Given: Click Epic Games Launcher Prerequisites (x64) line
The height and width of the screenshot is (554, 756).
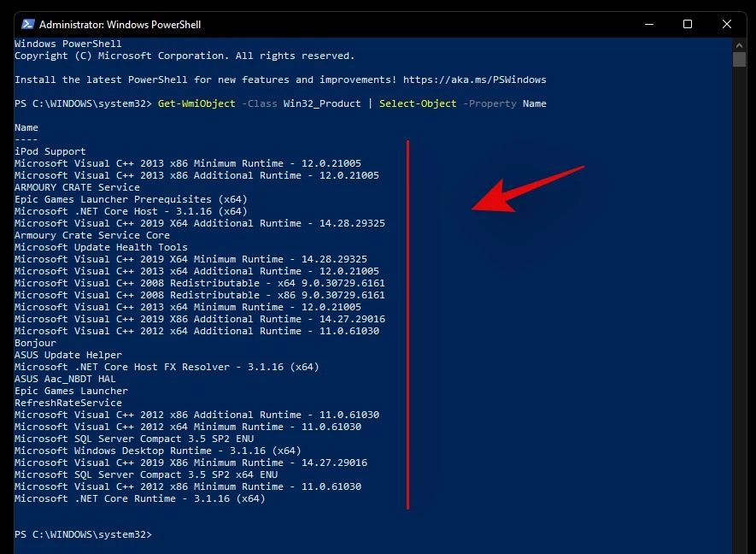Looking at the screenshot, I should coord(131,199).
